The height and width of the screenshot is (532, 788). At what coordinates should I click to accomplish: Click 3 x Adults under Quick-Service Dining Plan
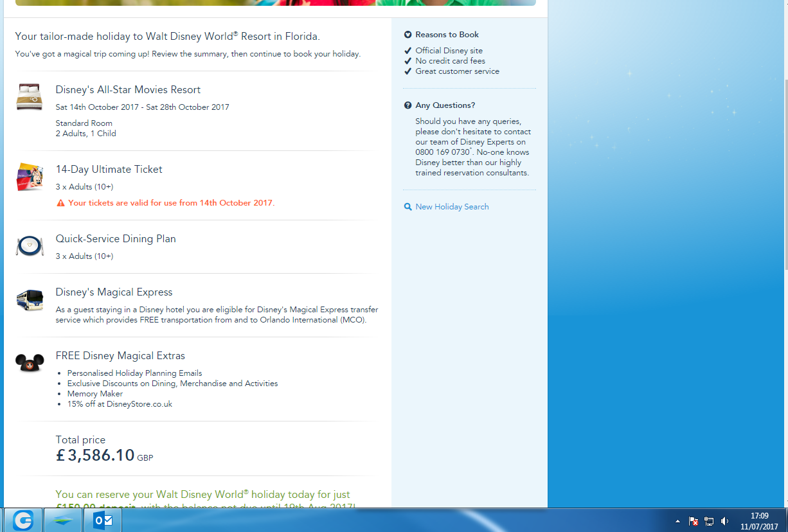(84, 256)
